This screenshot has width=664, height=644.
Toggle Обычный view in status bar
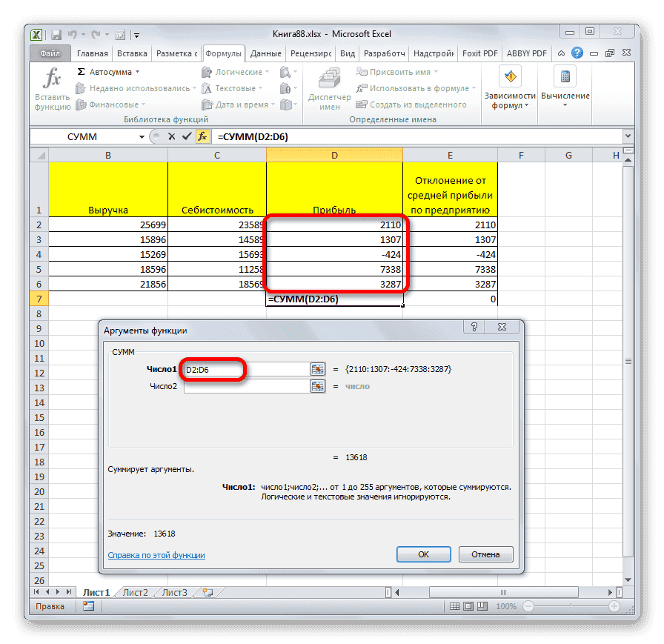coord(454,606)
